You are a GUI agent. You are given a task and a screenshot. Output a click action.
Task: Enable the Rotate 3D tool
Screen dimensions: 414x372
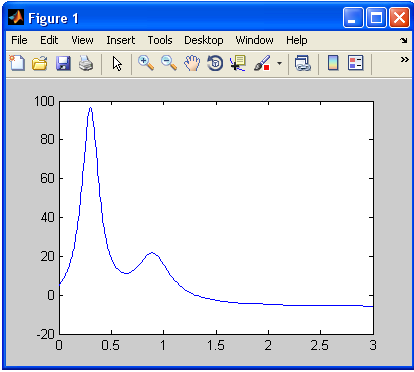(x=215, y=63)
